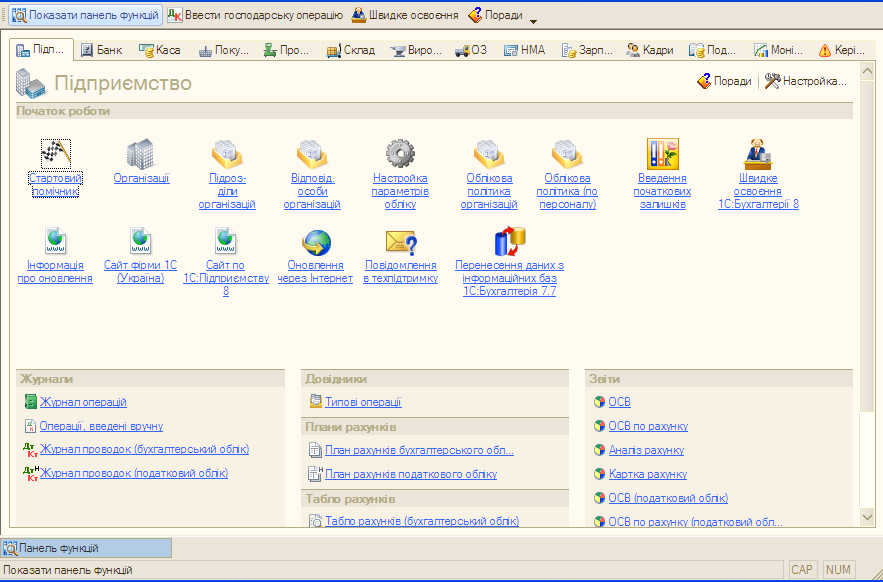This screenshot has width=883, height=582.
Task: Click the Підприємство header building icon
Action: point(31,83)
